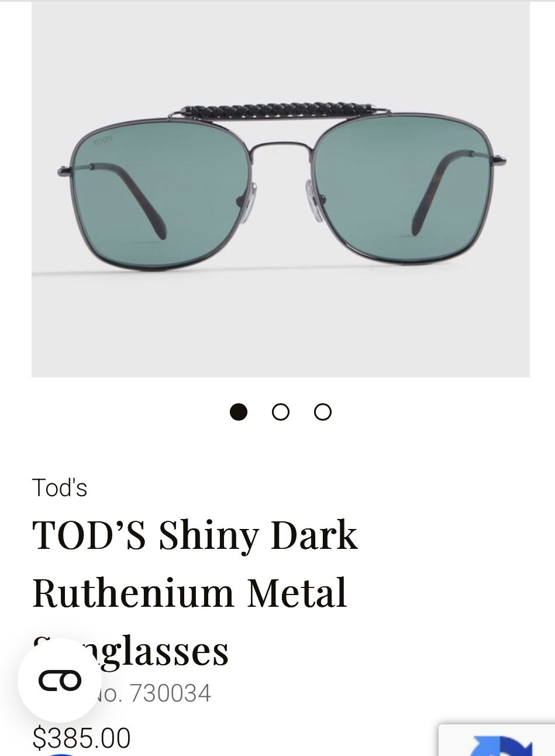Open the Tod's brand link
Screen dimensions: 555x756
click(60, 487)
